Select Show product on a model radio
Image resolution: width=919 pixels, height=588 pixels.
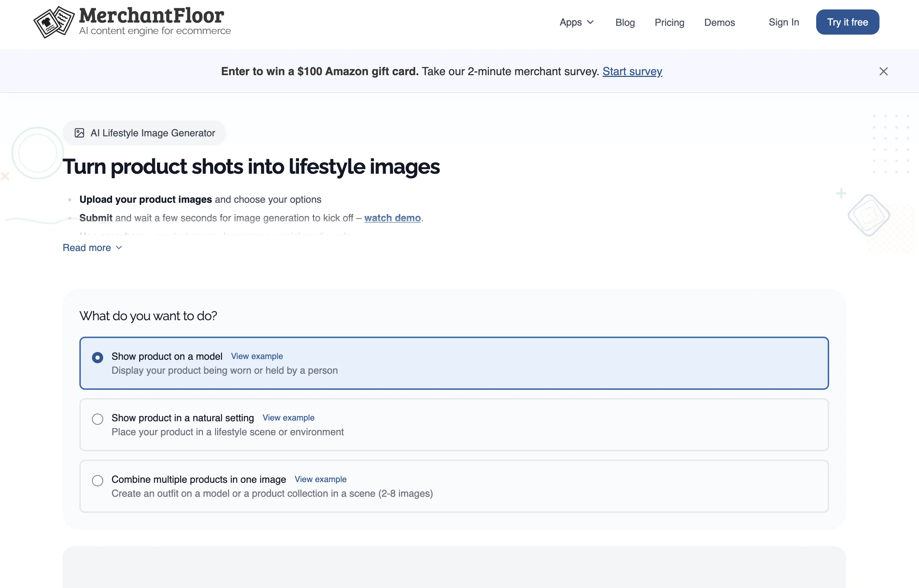(x=98, y=357)
